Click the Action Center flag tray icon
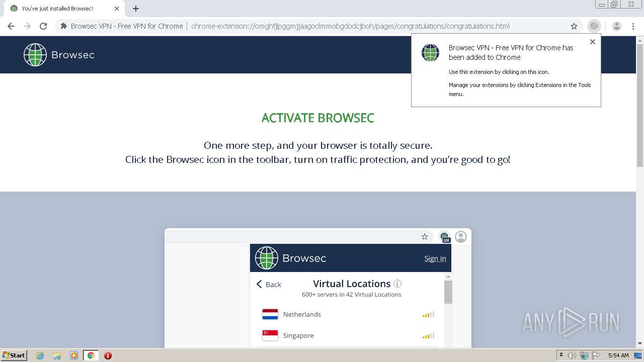This screenshot has height=362, width=644. (596, 355)
